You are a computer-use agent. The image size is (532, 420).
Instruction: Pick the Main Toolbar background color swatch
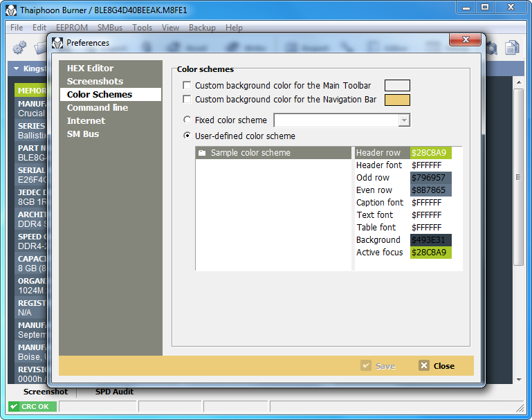click(397, 85)
